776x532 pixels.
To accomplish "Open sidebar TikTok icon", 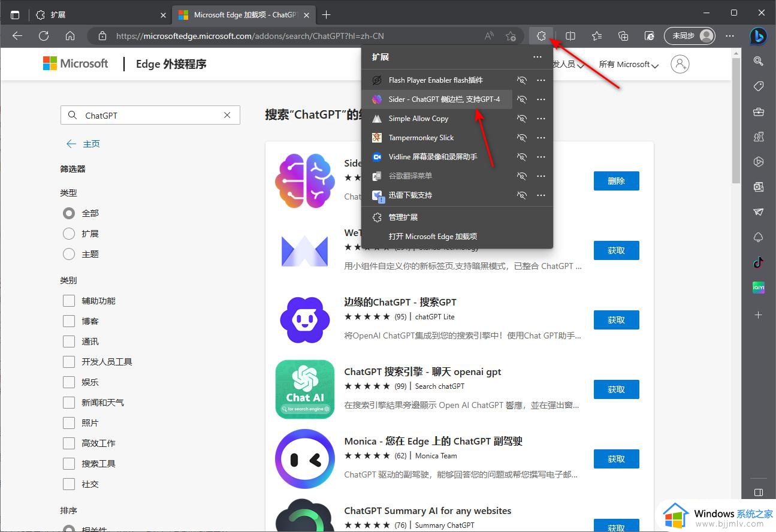I will click(x=759, y=262).
